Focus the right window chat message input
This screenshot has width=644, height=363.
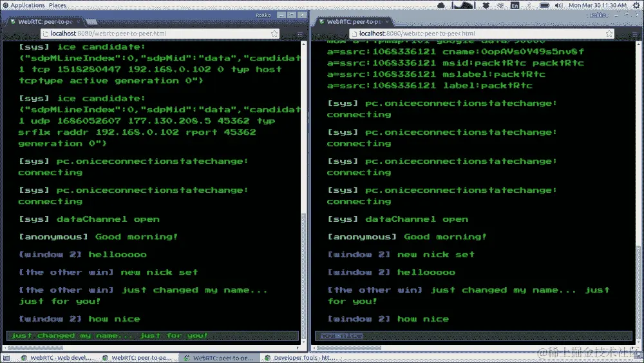click(473, 336)
